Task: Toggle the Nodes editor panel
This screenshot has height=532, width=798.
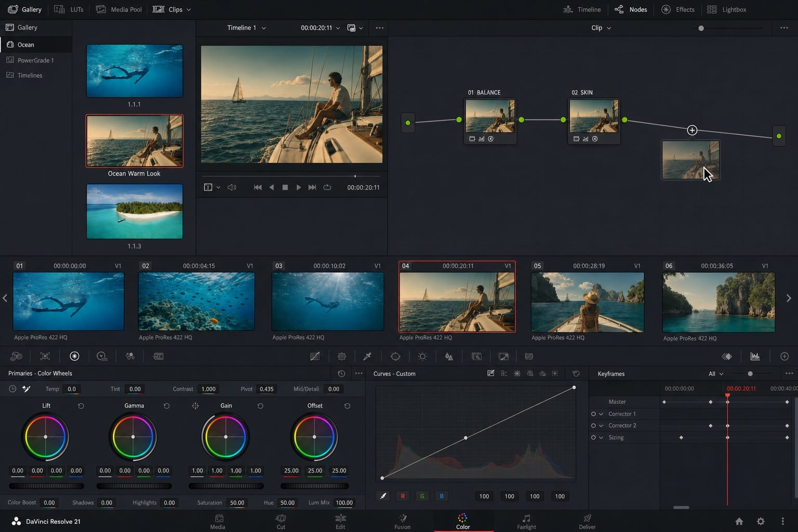Action: [631, 9]
